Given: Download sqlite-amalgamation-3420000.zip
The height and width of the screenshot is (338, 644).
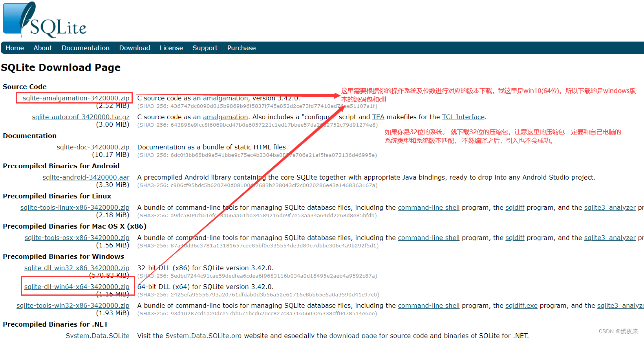Looking at the screenshot, I should [x=76, y=98].
